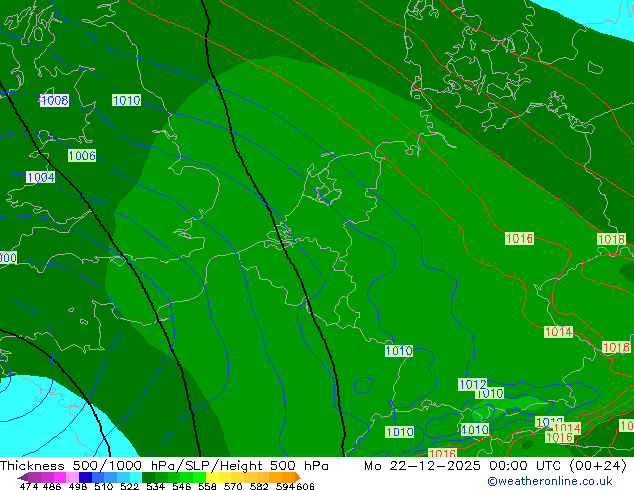
Task: Click the orange arrow tip ending the legend
Action: (x=298, y=477)
